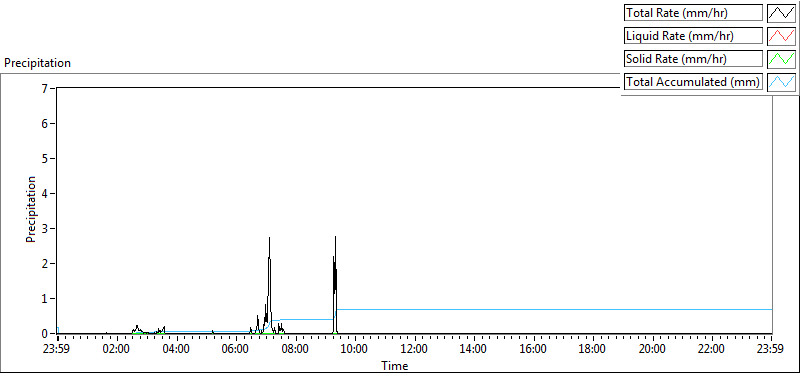
Task: Click the vertical Precipitation axis title
Action: tap(31, 209)
